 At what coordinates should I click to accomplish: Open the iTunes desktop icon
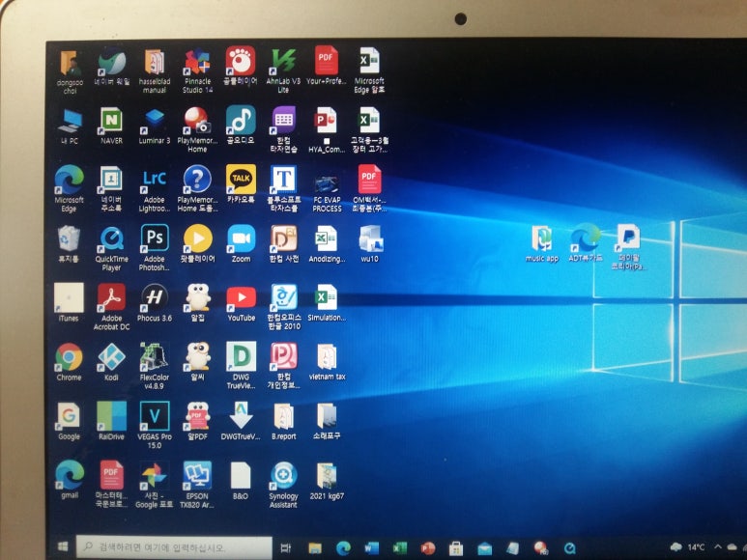click(x=69, y=302)
